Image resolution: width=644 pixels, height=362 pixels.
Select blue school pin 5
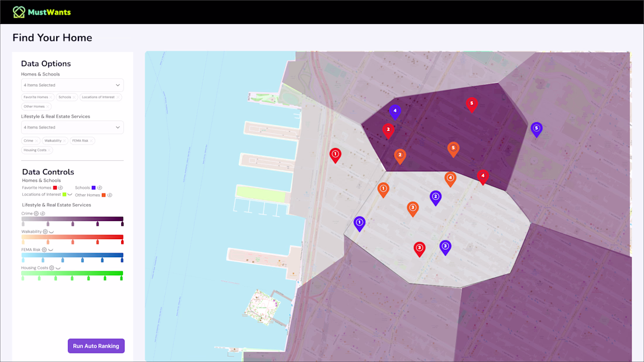536,129
